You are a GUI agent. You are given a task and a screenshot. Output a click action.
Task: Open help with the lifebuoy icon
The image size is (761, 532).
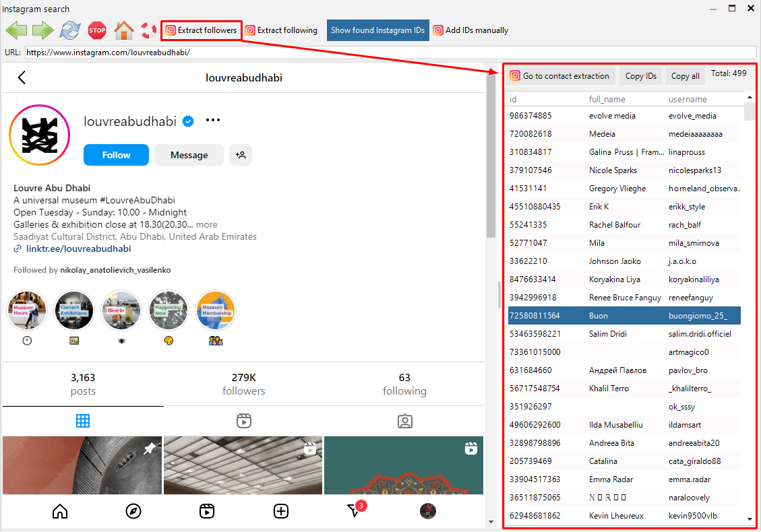click(x=148, y=30)
